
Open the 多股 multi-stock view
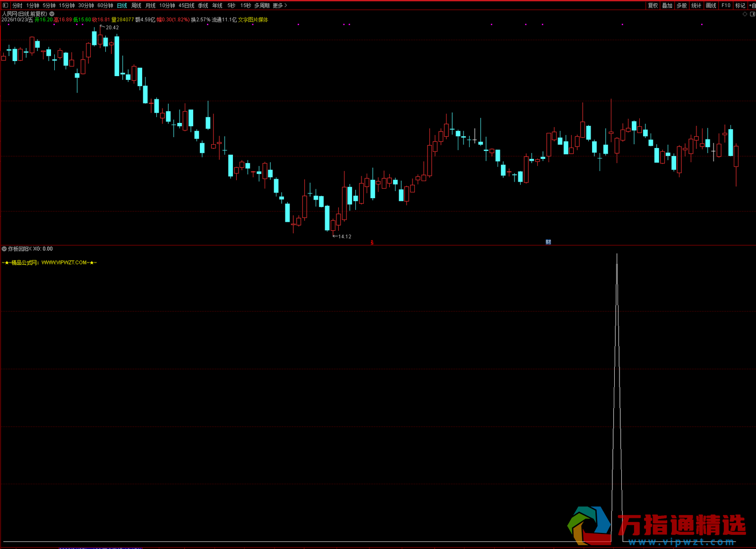[682, 6]
